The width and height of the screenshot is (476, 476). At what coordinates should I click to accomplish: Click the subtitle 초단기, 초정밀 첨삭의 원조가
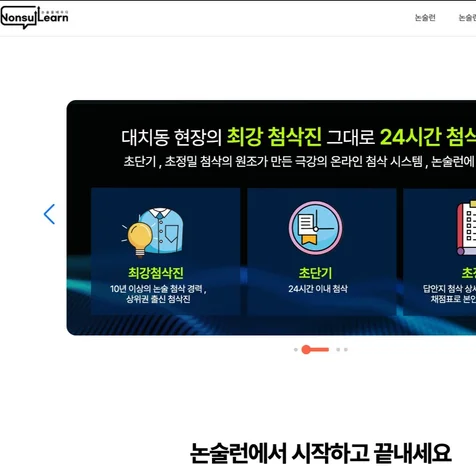coord(195,162)
